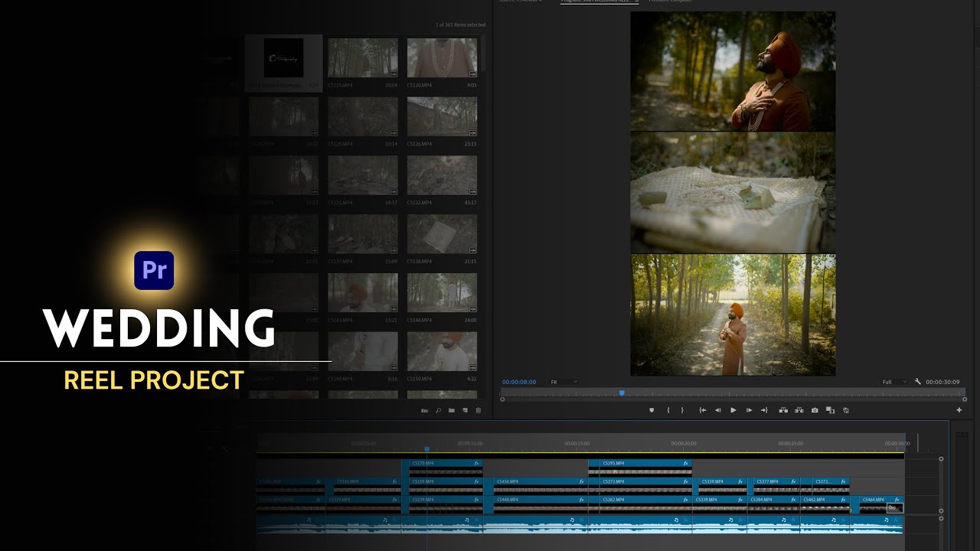Add a marker in Program monitor
Screen dimensions: 980x551
(x=652, y=410)
